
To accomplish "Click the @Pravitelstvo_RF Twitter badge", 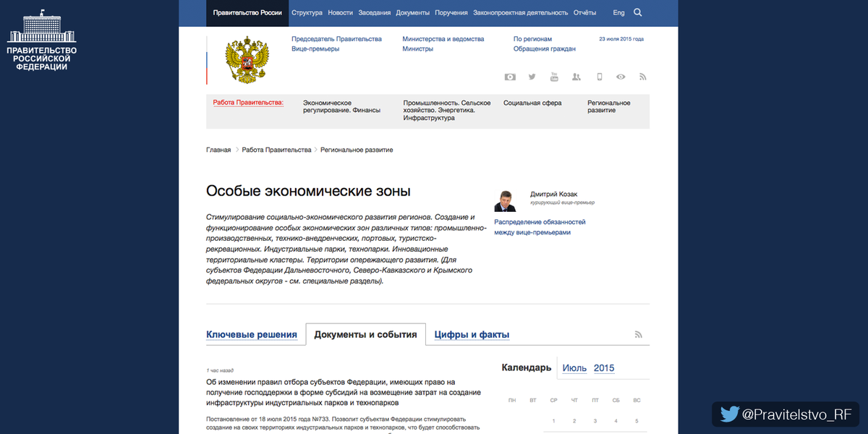I will [786, 414].
